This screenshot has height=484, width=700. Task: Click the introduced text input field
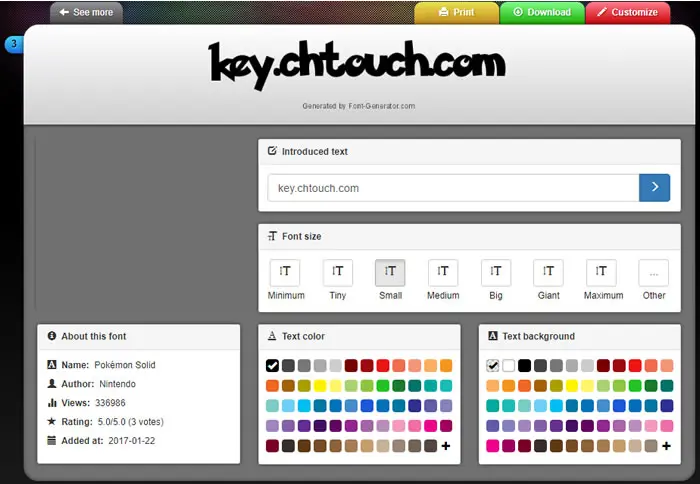453,188
